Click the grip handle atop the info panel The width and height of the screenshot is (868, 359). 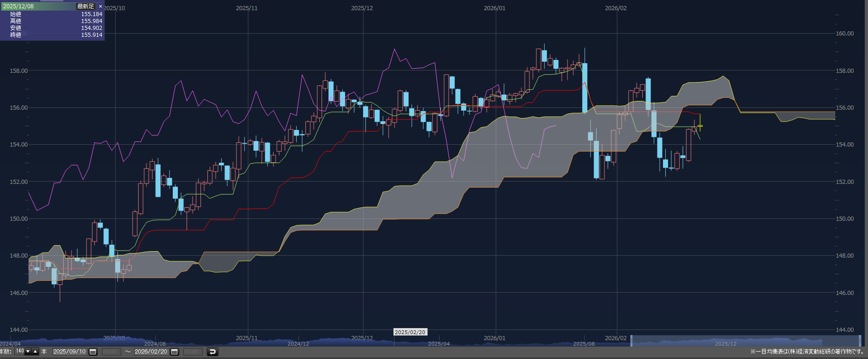tap(52, 1)
